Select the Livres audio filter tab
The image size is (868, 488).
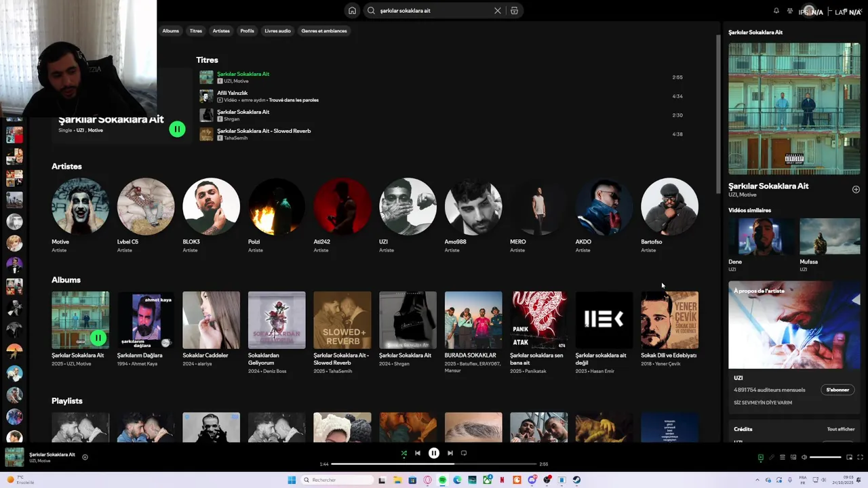(x=277, y=30)
